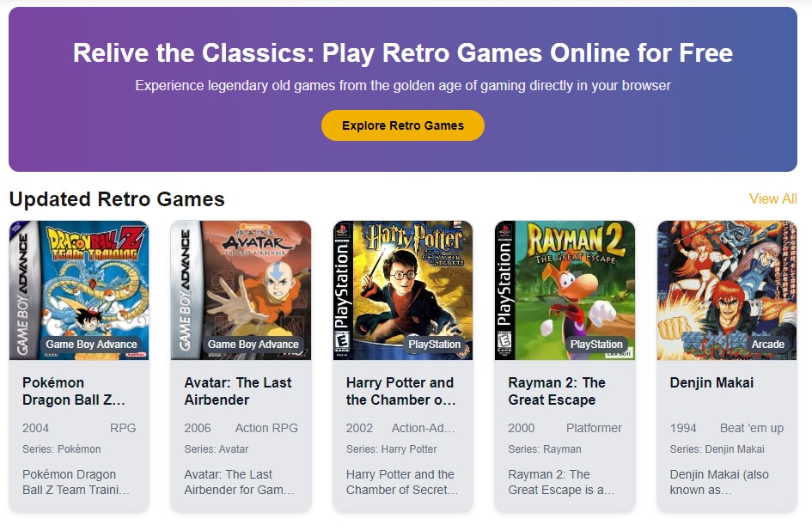Screen dimensions: 812x531
Task: Click the PlayStation badge on Rayman 2
Action: [596, 345]
